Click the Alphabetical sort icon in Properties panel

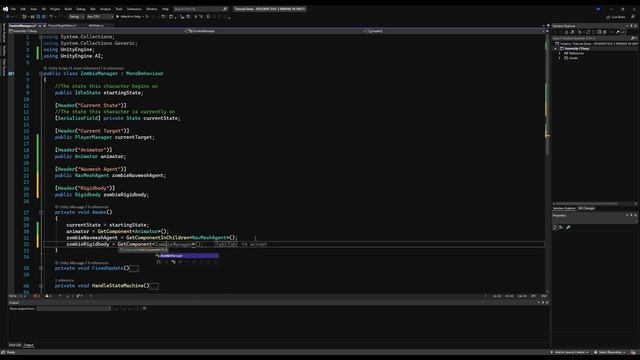point(561,227)
